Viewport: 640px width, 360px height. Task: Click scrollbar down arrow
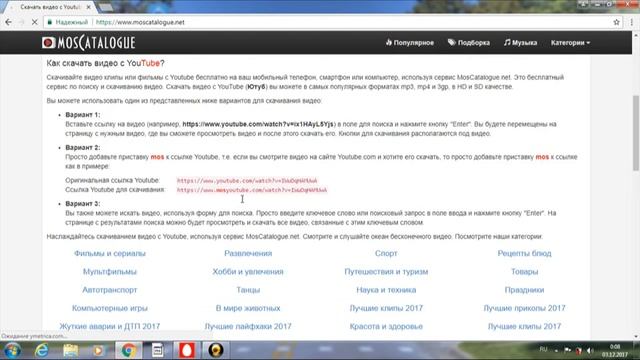636,337
